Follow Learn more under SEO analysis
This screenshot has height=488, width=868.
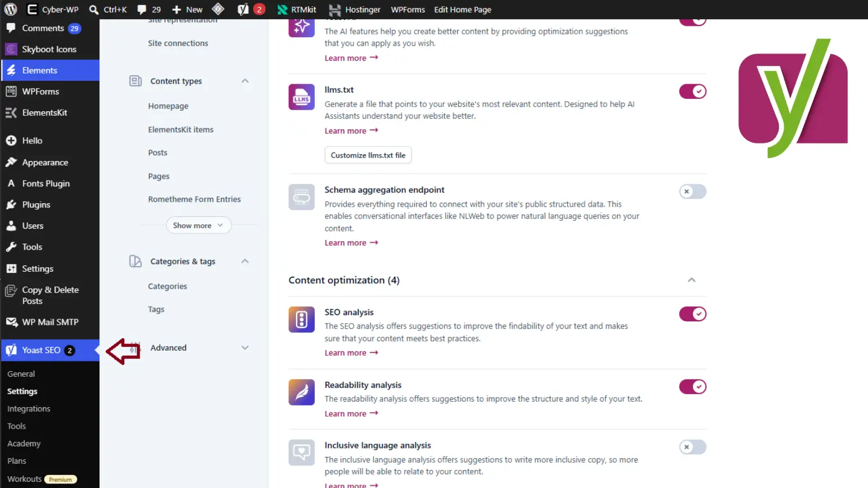point(351,353)
